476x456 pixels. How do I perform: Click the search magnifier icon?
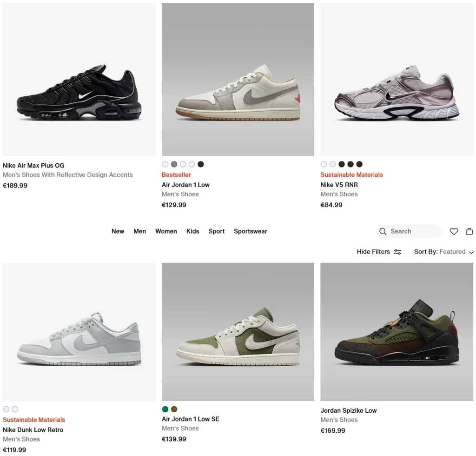[x=383, y=231]
